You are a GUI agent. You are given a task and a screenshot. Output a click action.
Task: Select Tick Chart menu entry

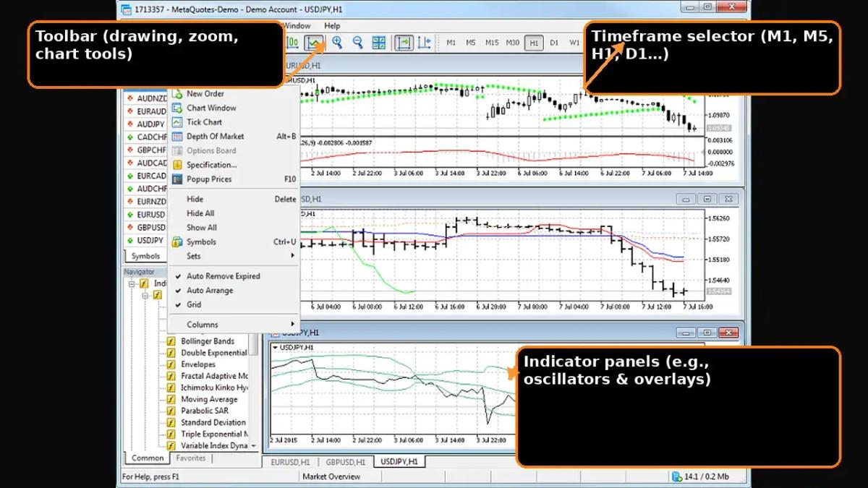click(234, 122)
